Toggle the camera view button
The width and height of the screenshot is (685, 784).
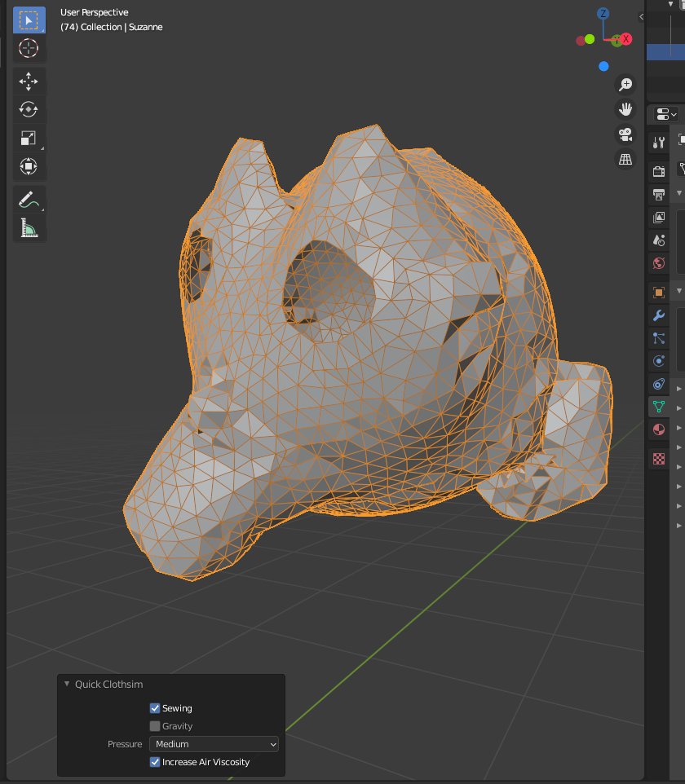(x=625, y=134)
